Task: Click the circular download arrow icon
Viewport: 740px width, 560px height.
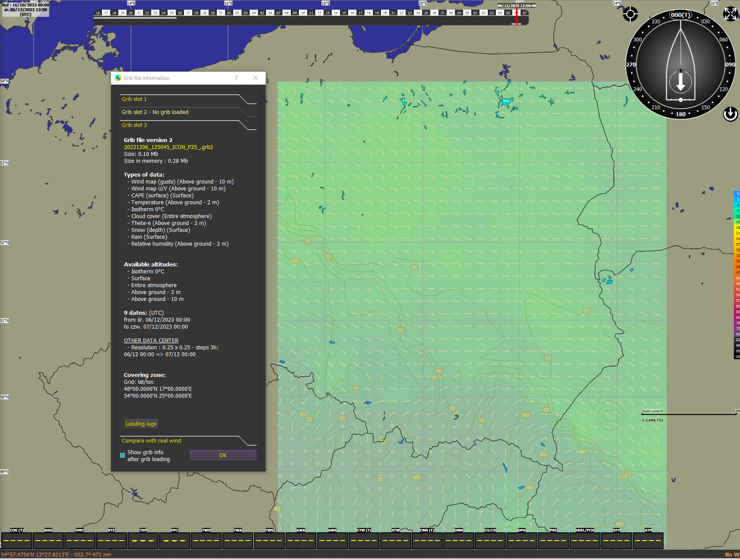Action: [x=730, y=114]
